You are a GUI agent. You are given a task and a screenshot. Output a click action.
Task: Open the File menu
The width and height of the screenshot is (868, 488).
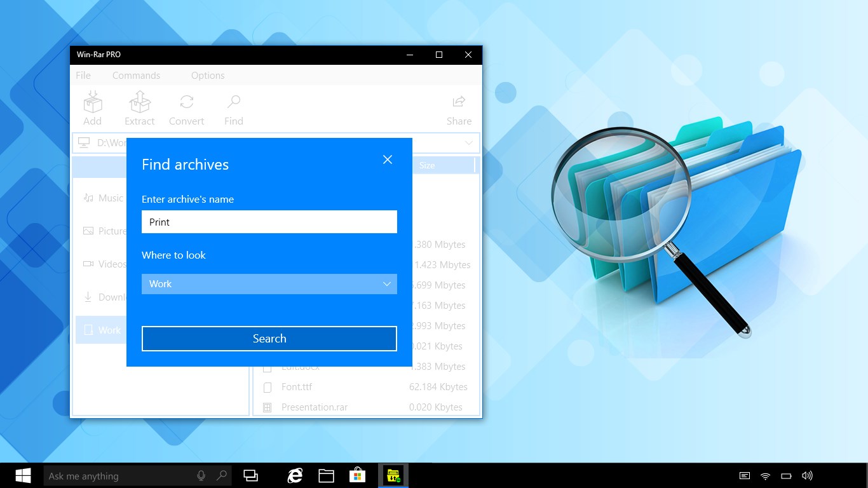(83, 75)
